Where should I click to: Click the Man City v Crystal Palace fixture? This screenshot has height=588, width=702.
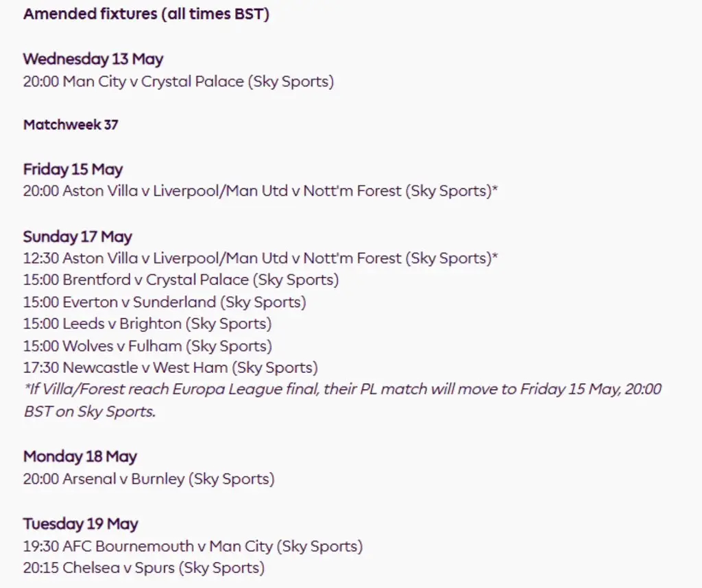click(179, 82)
